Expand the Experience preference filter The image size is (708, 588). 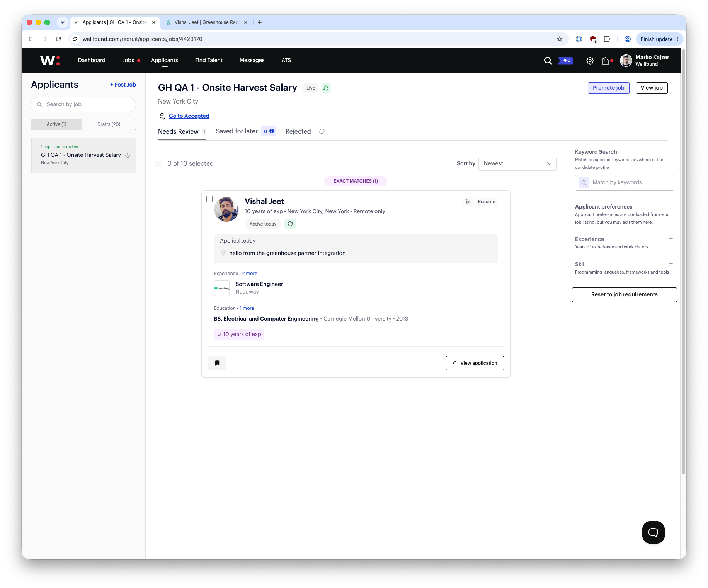point(671,239)
